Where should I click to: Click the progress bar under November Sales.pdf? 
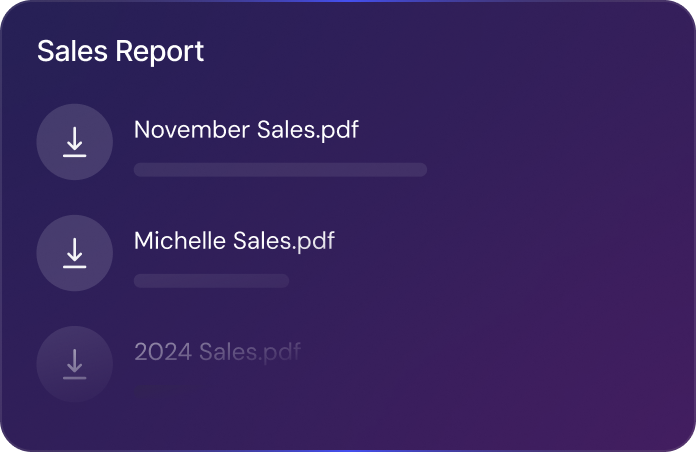pyautogui.click(x=280, y=170)
